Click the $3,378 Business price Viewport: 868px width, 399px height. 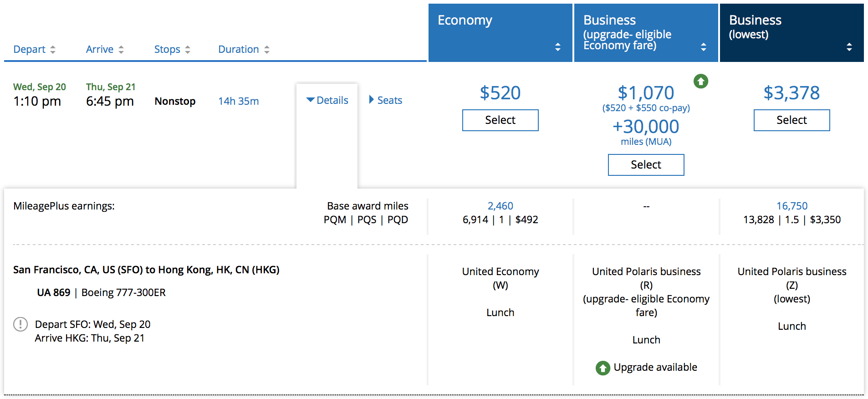click(791, 93)
